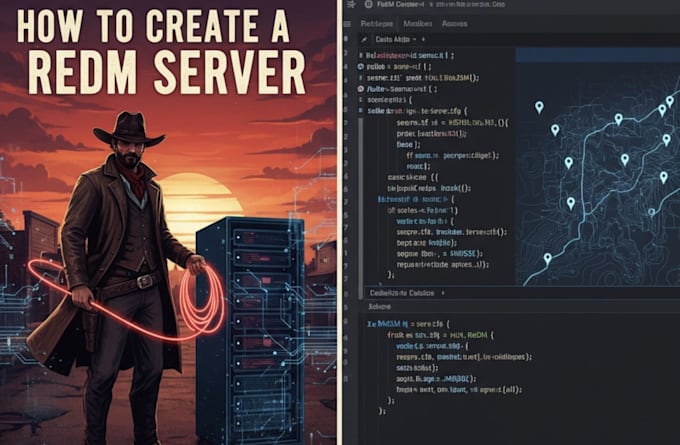The image size is (680, 445).
Task: Click the red gutter marker on the '/fuite' line
Action: 360,89
